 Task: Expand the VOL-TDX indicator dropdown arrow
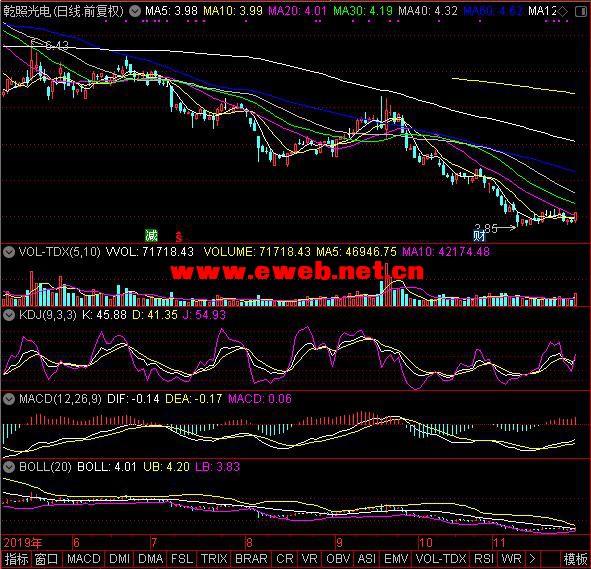coord(9,252)
